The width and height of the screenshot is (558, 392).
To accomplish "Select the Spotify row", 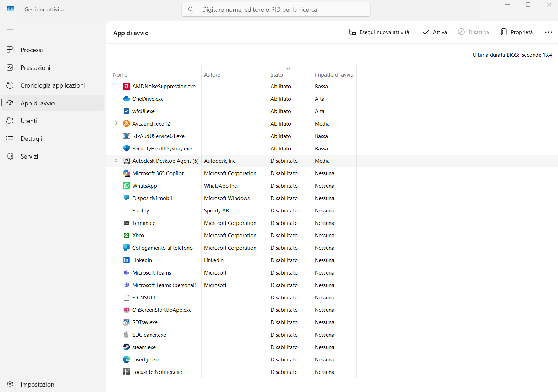I will tap(332, 211).
